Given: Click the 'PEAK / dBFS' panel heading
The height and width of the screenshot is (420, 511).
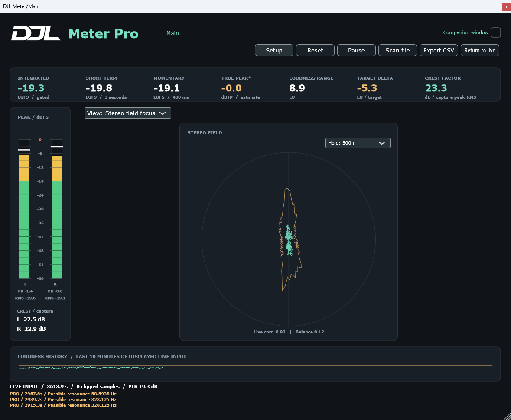Looking at the screenshot, I should pos(33,117).
